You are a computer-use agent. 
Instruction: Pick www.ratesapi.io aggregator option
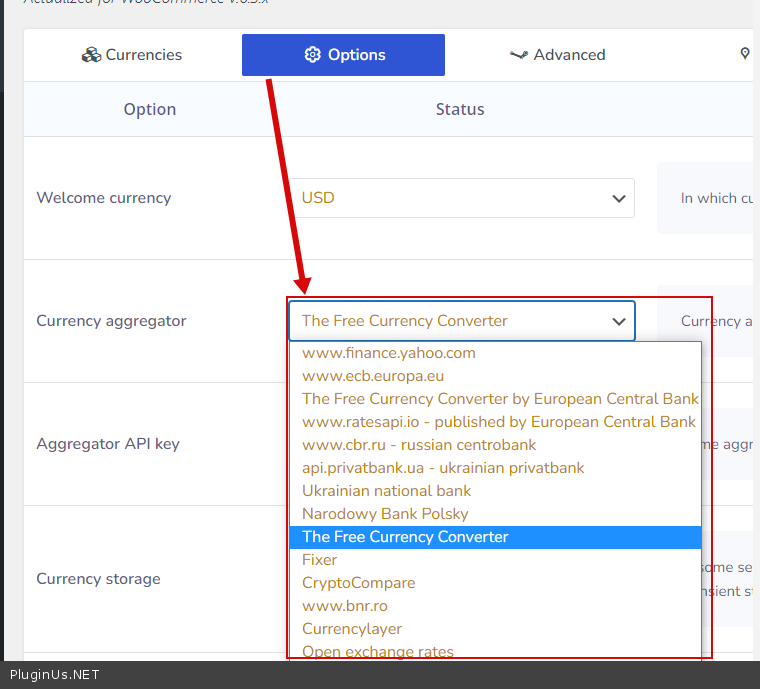(x=498, y=422)
